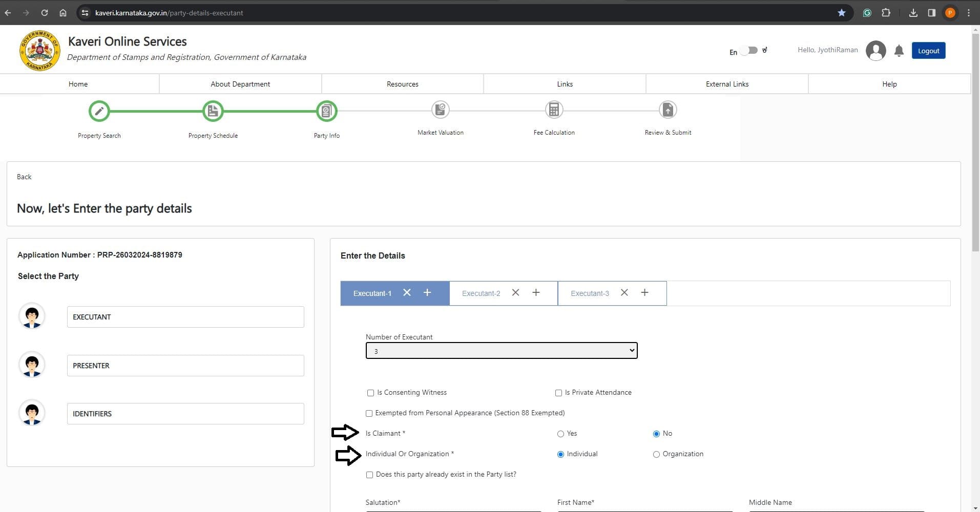Expand the Number of Executant dropdown
The height and width of the screenshot is (512, 980).
click(x=501, y=351)
